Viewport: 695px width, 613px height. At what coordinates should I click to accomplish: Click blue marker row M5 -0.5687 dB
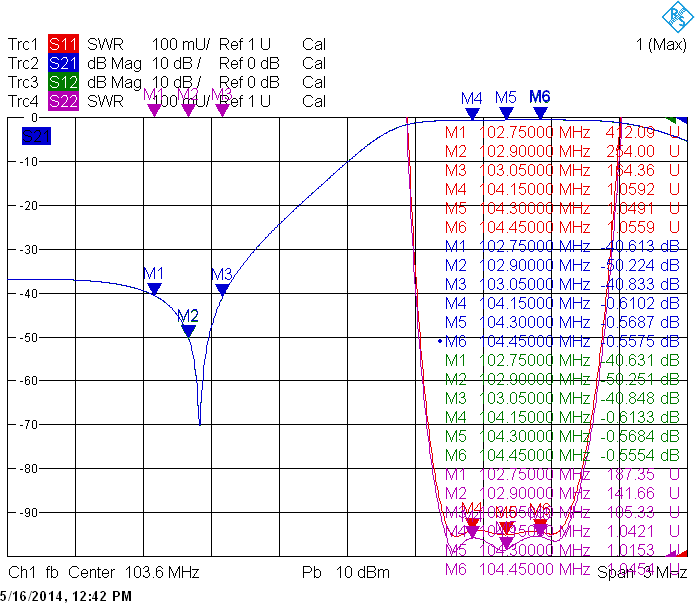tap(562, 322)
